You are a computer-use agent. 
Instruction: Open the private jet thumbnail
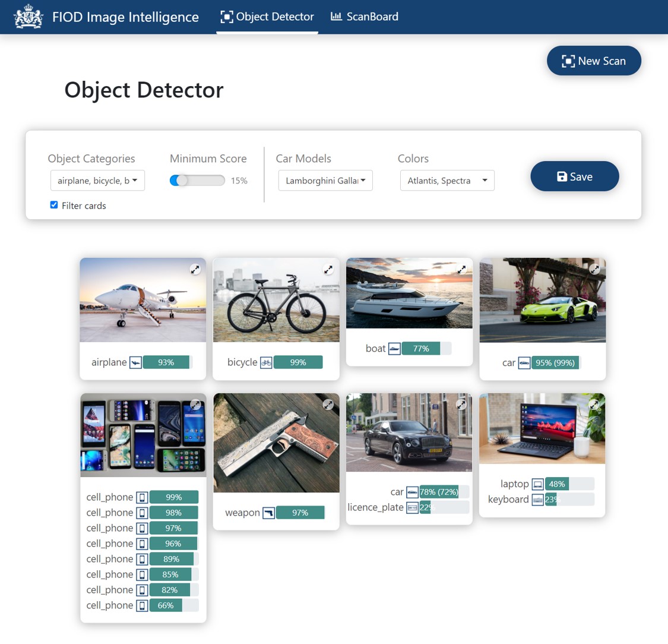point(143,300)
